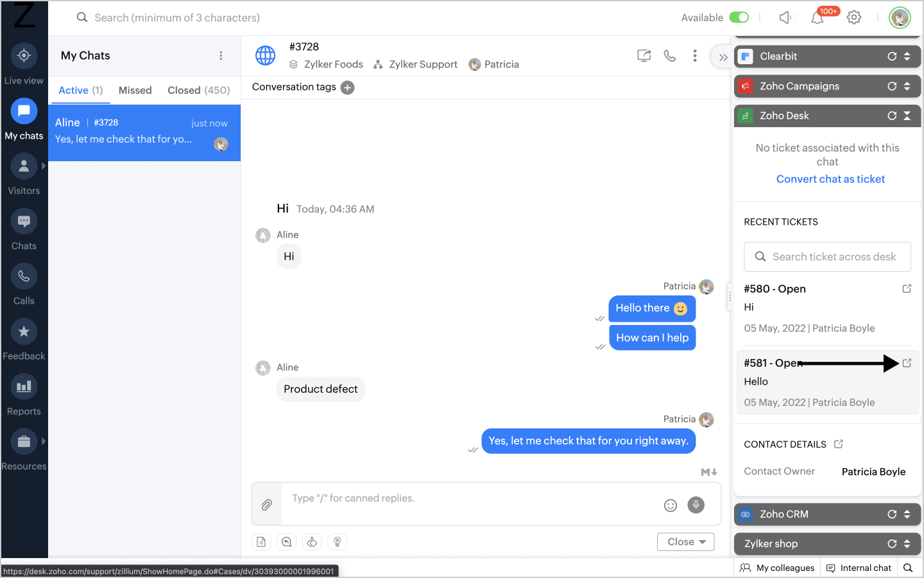This screenshot has width=924, height=578.
Task: Collapse the Zoho Desk widget
Action: pyautogui.click(x=907, y=116)
